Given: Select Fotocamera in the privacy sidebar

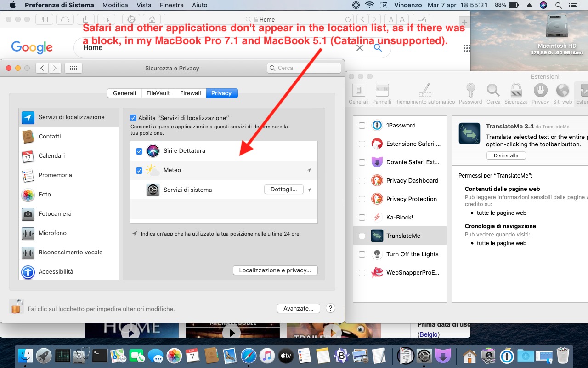Looking at the screenshot, I should coord(69,214).
